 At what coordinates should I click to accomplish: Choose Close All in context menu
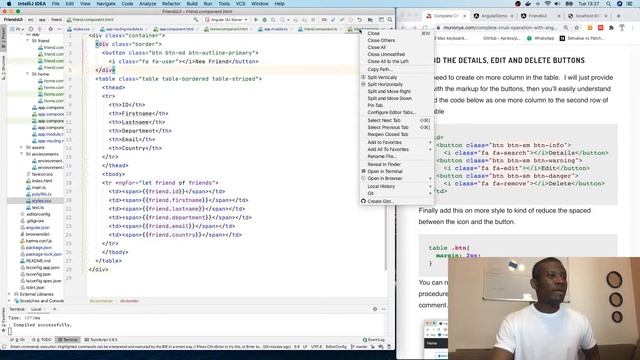click(396, 47)
